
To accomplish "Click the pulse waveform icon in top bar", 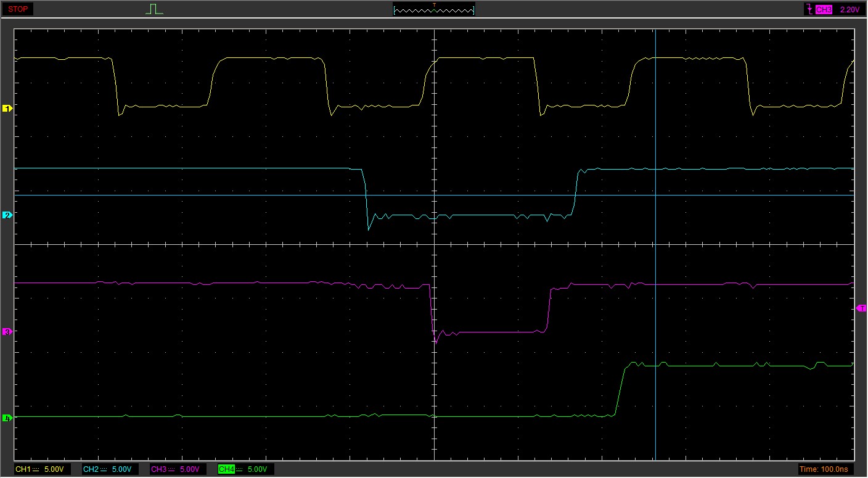I will pos(155,9).
